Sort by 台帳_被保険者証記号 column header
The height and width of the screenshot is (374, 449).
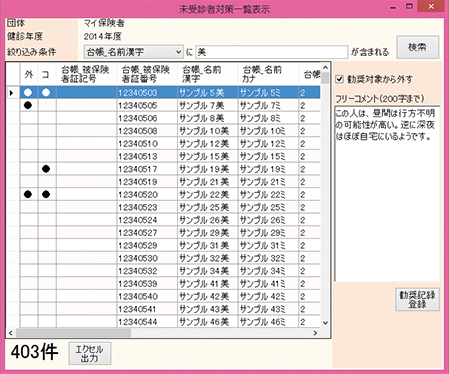pyautogui.click(x=87, y=74)
